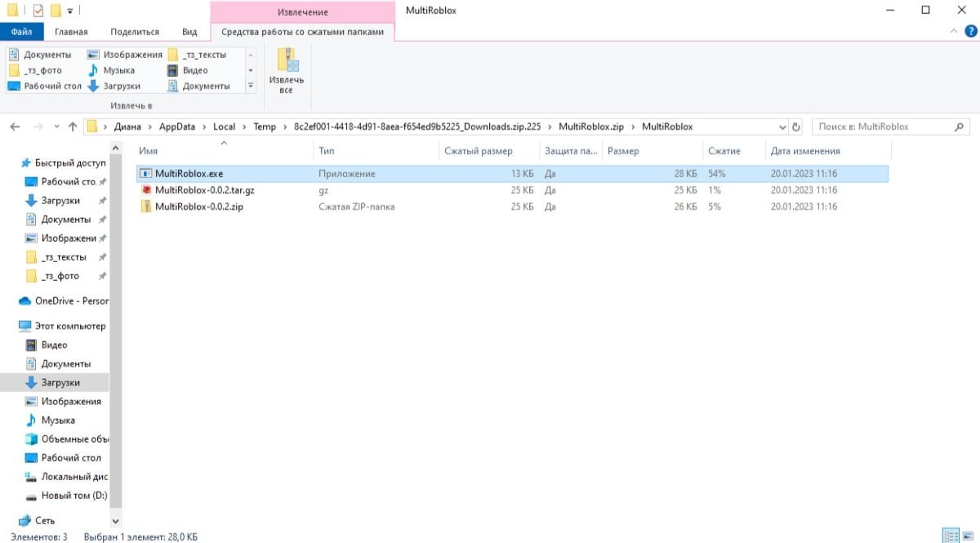Click the Temp breadcrumb in the address bar

point(265,127)
